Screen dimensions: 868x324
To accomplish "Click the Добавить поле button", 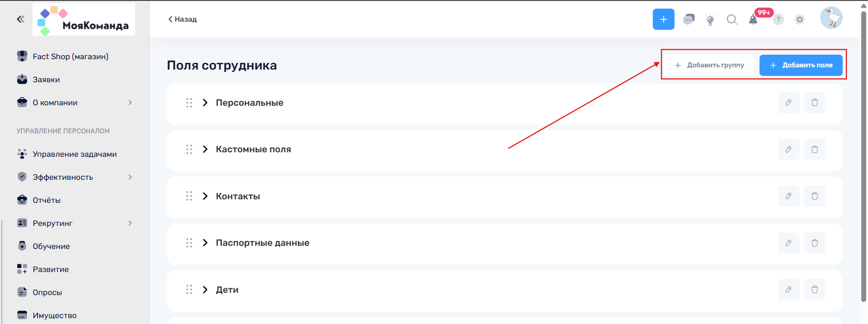I will pyautogui.click(x=801, y=65).
